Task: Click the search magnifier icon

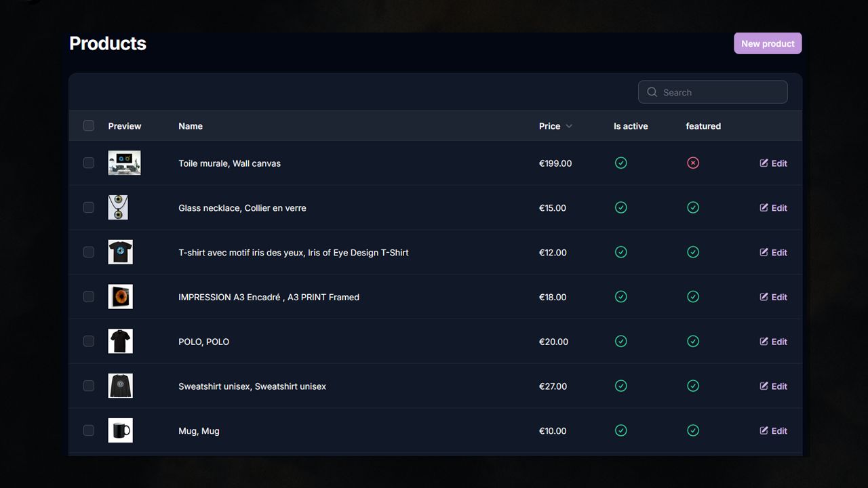Action: point(652,92)
